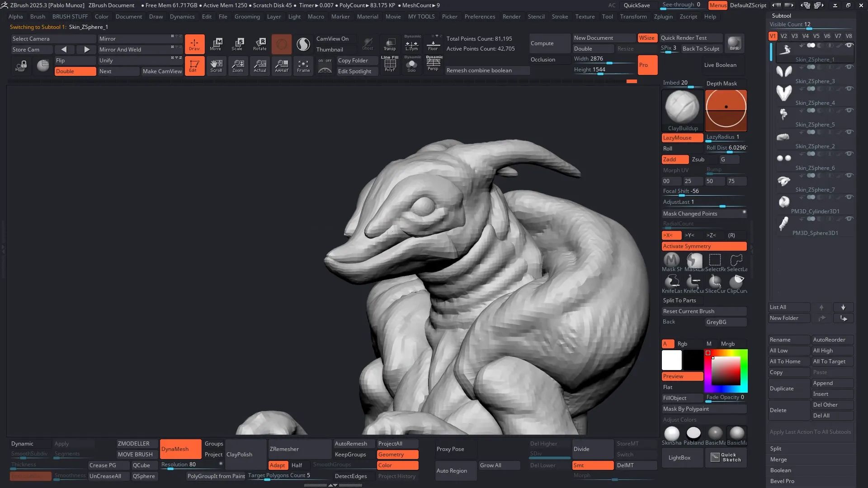Open the Zplugin menu

point(663,17)
